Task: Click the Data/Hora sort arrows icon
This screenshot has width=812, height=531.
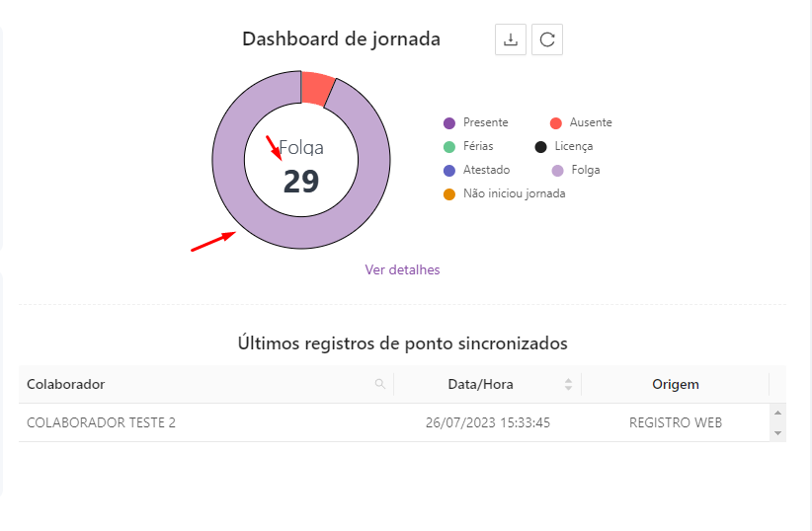Action: coord(568,384)
